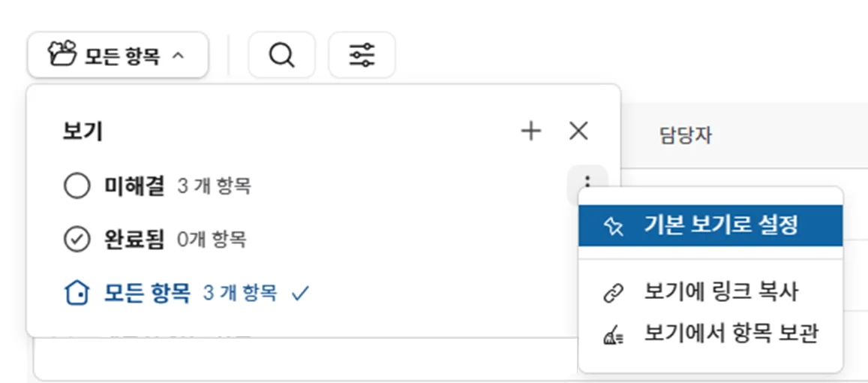
Task: Click the pin icon in context menu
Action: pyautogui.click(x=613, y=226)
